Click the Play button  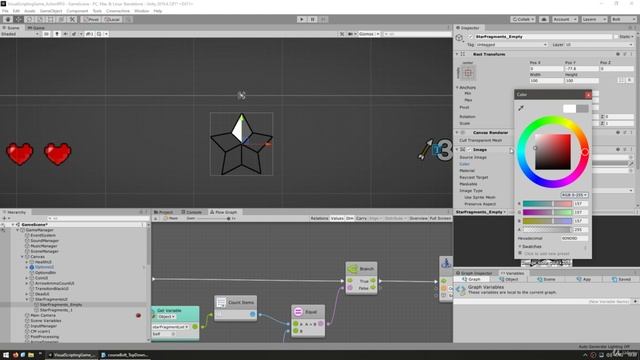tap(302, 19)
